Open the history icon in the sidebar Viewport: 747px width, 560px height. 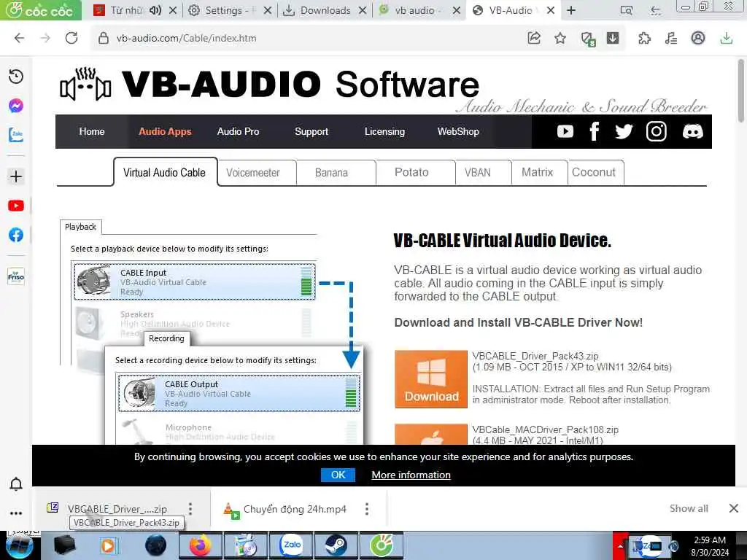[16, 76]
